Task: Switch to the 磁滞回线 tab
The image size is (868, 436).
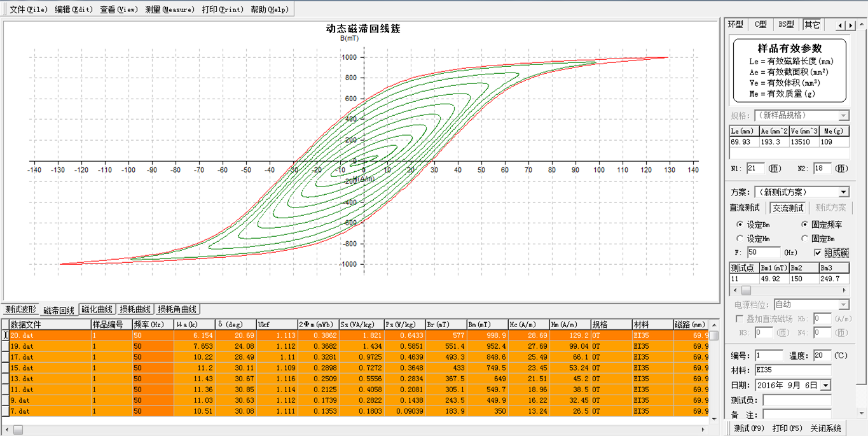Action: point(59,310)
